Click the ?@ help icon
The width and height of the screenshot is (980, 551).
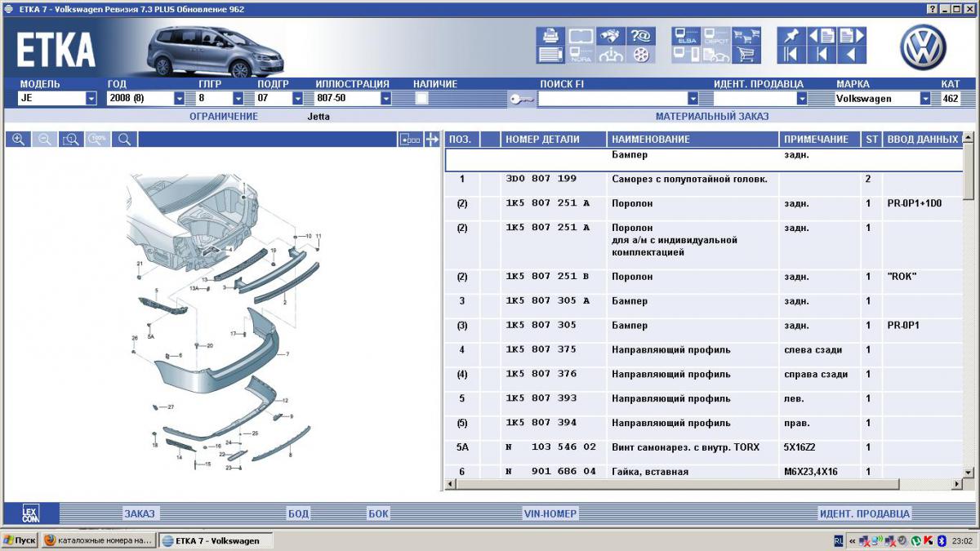click(640, 36)
